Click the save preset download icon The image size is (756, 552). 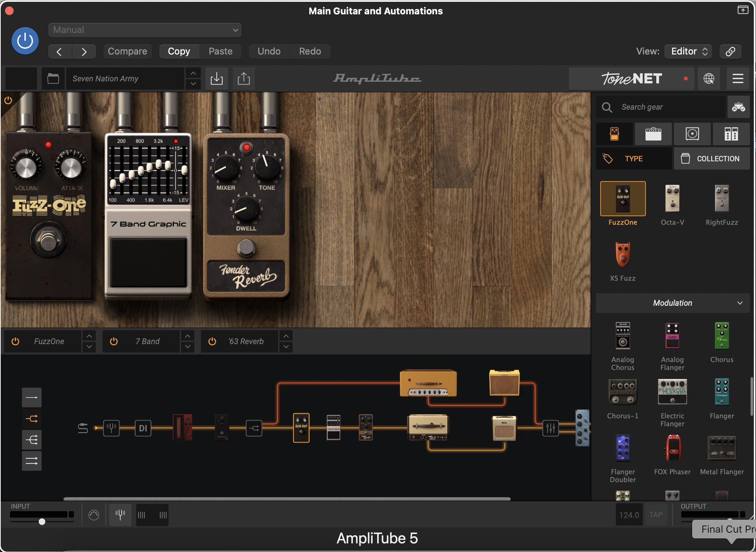coord(217,78)
